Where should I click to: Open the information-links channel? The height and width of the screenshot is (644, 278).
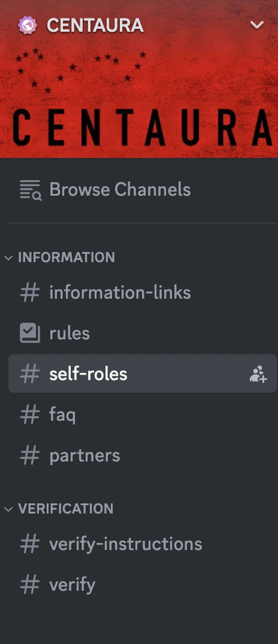click(x=120, y=293)
